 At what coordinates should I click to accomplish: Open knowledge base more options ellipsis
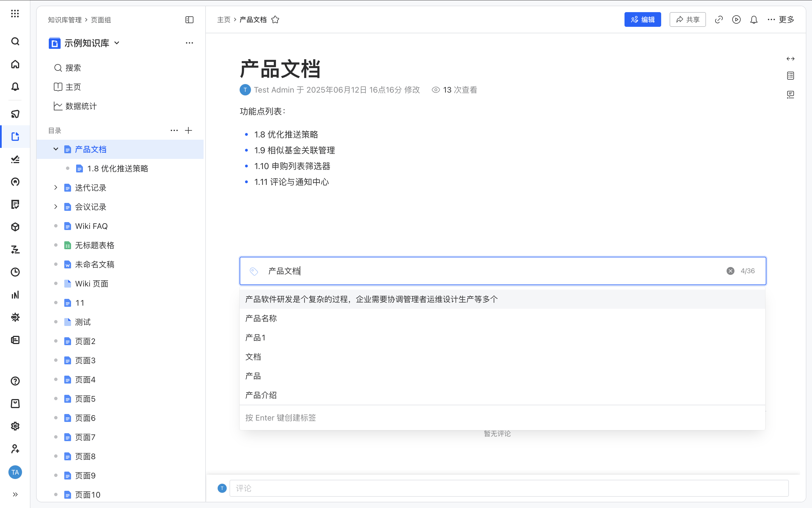tap(189, 43)
